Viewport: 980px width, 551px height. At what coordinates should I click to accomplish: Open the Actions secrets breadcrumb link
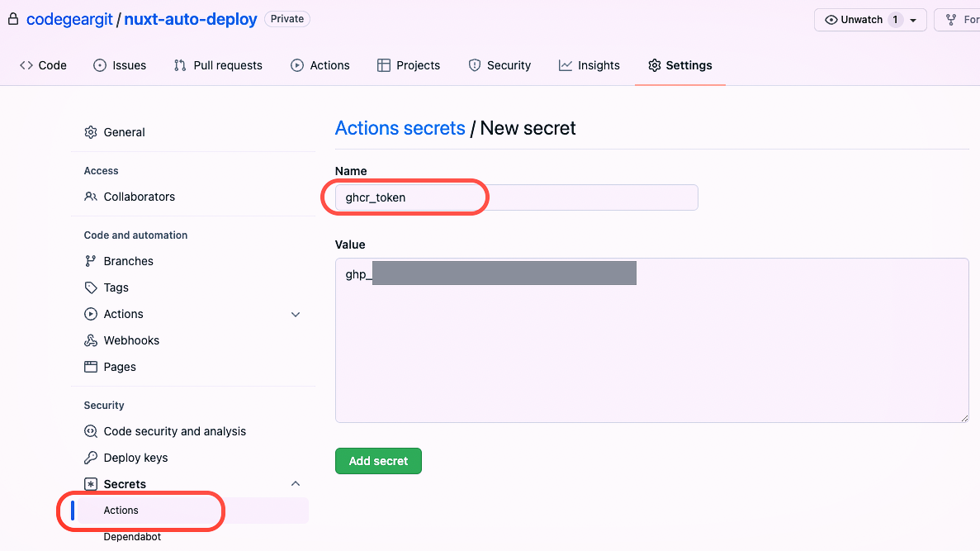(400, 127)
